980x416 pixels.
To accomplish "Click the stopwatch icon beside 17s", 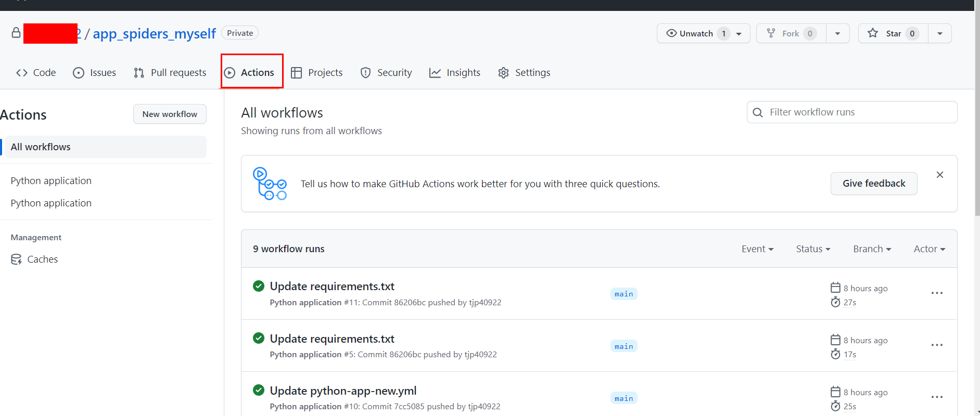I will [x=835, y=354].
